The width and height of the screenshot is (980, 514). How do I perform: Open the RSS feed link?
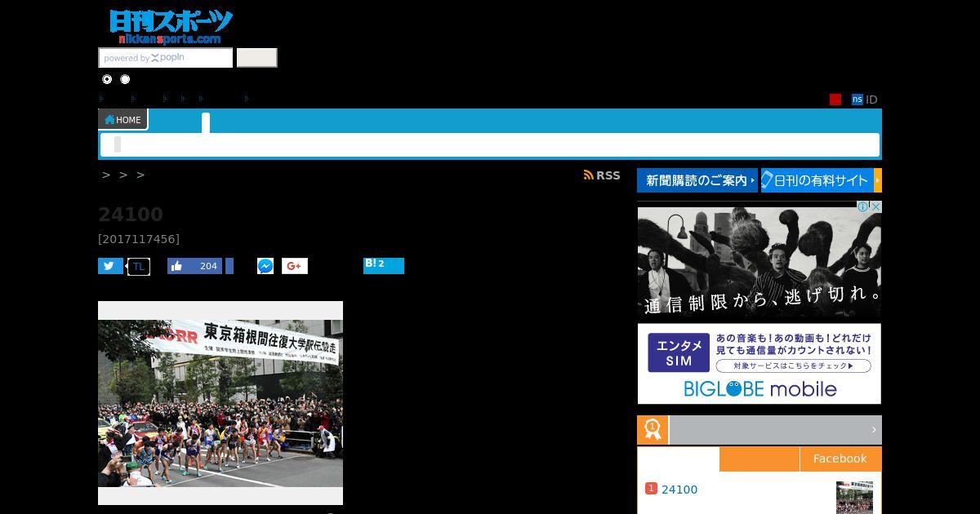(x=602, y=175)
